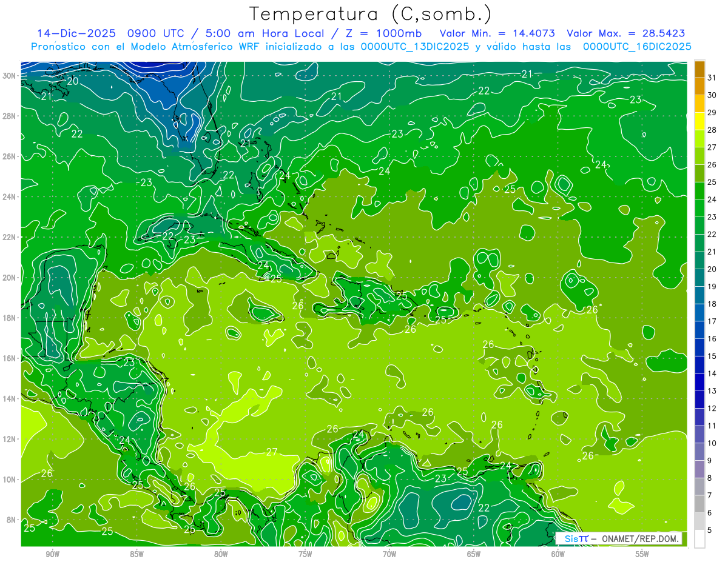Screen dimensions: 728x562
Task: Click the '70W' longitude axis label
Action: tap(389, 554)
